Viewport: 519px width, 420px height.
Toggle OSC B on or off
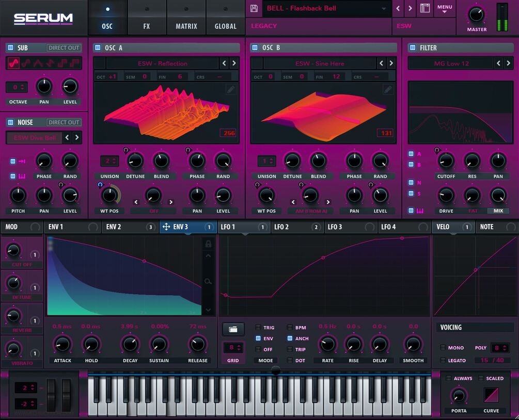255,47
